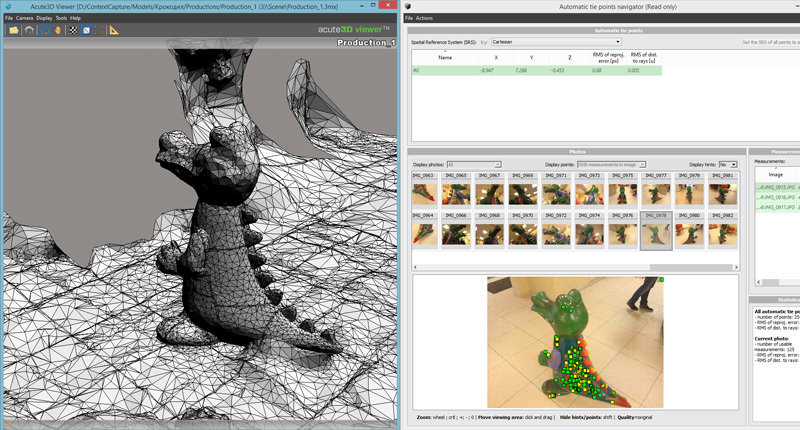Select the IMG_0963 photo thumbnail

coord(424,190)
